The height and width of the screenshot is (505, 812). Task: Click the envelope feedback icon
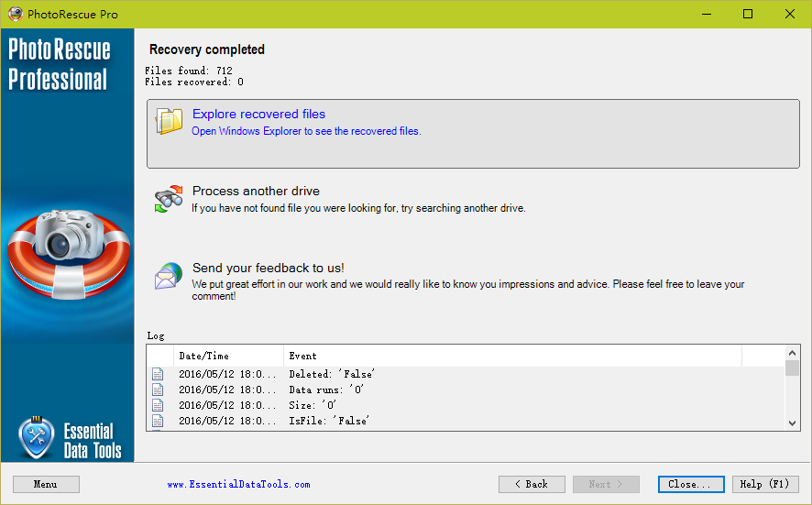[x=169, y=276]
